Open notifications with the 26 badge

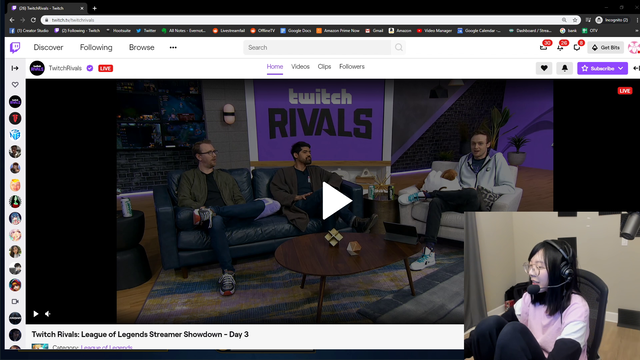[560, 48]
